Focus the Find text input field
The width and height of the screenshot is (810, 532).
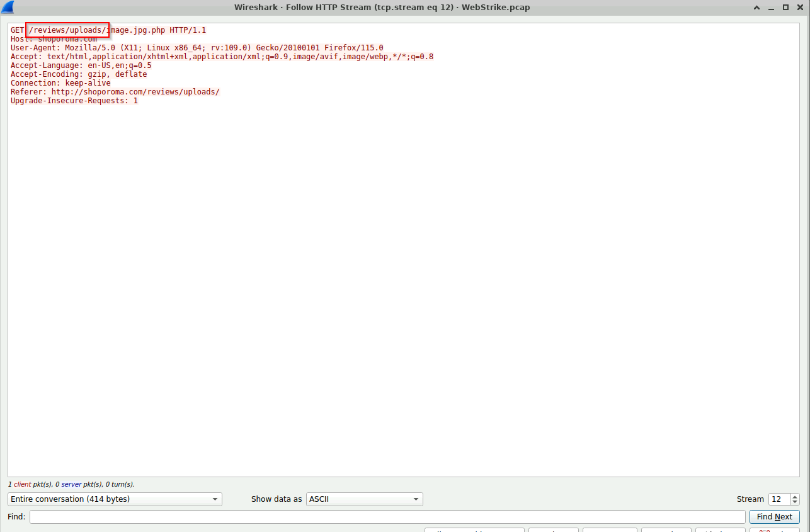point(387,517)
